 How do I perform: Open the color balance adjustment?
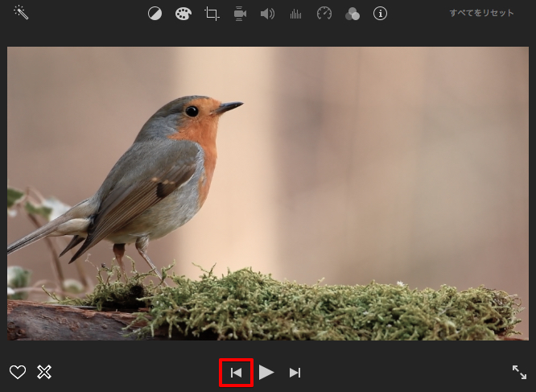(x=155, y=14)
